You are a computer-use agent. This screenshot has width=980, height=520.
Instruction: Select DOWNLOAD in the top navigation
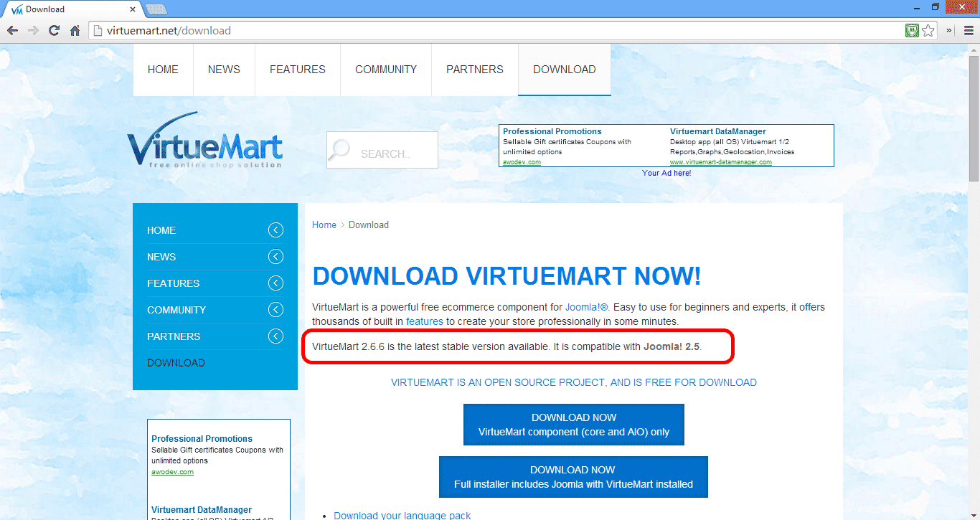(x=565, y=70)
